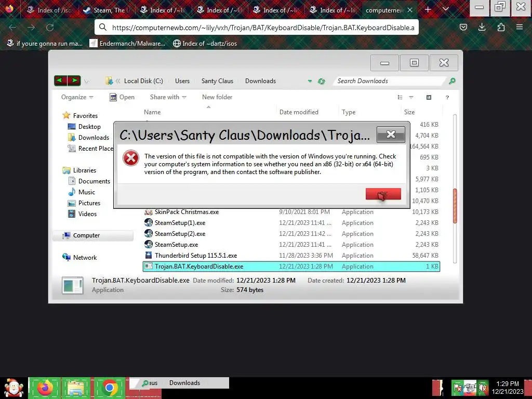
Task: Select Network in the navigation pane
Action: pyautogui.click(x=79, y=258)
